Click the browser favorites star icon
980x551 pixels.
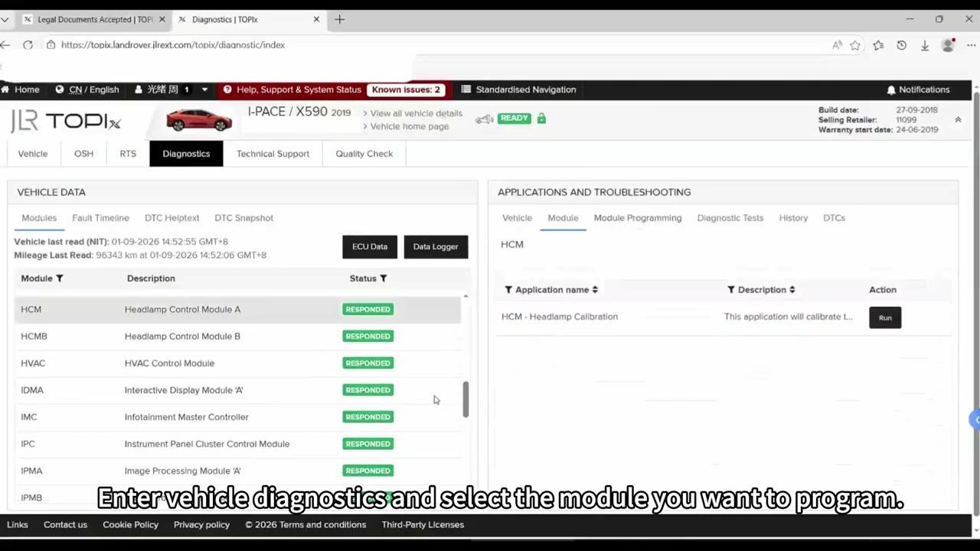(855, 45)
